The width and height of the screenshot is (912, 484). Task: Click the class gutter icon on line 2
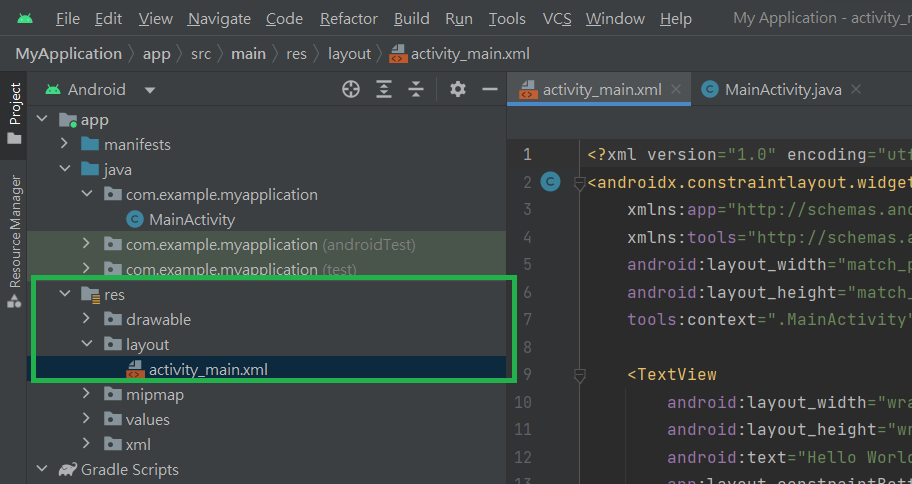point(550,182)
